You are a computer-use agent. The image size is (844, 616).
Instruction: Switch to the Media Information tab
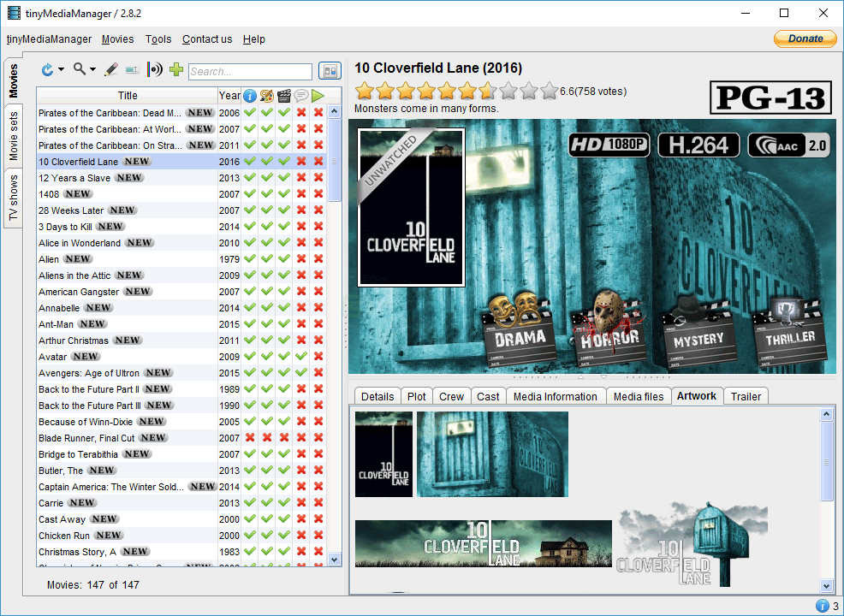point(556,396)
